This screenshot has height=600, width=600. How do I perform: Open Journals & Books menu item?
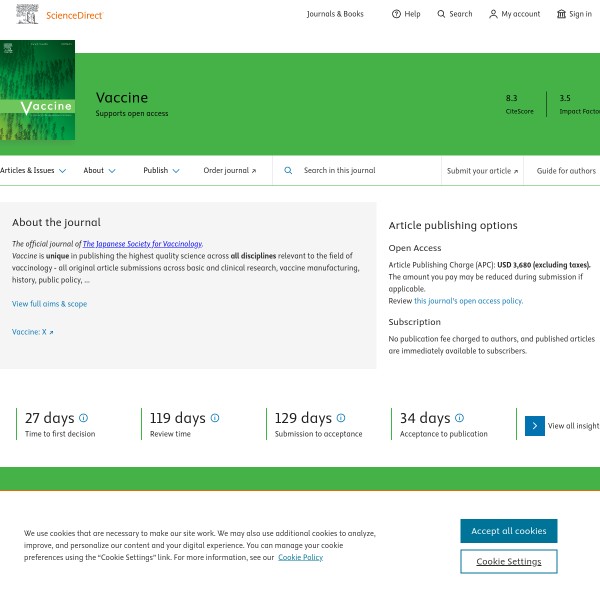(x=335, y=14)
